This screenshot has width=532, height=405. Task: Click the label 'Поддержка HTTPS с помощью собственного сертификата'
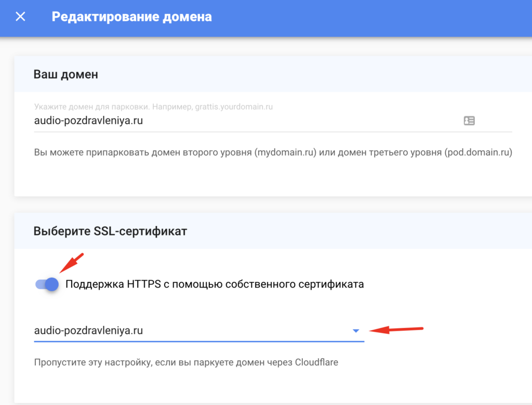click(215, 284)
